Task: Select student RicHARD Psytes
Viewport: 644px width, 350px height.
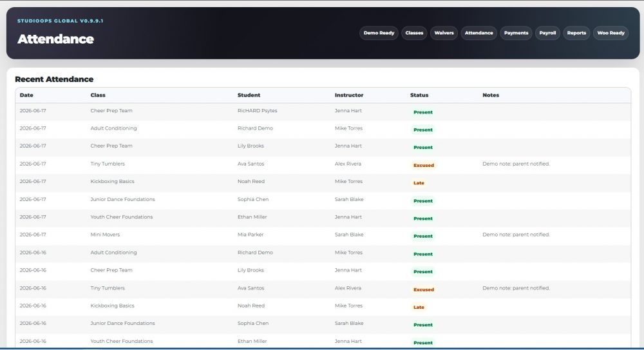Action: pyautogui.click(x=257, y=111)
